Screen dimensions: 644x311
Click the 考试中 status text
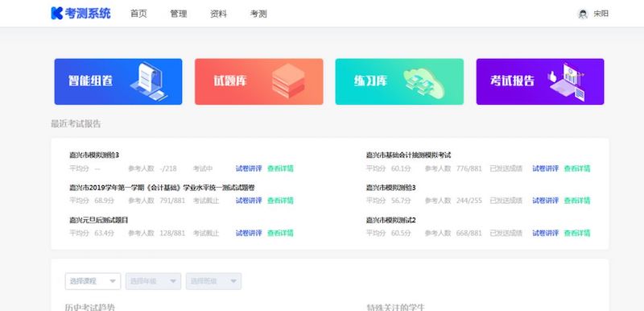click(203, 168)
